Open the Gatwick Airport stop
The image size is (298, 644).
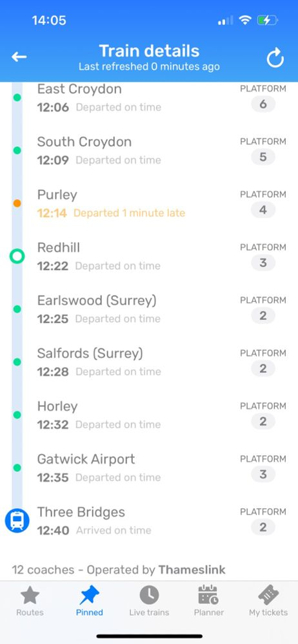[149, 468]
